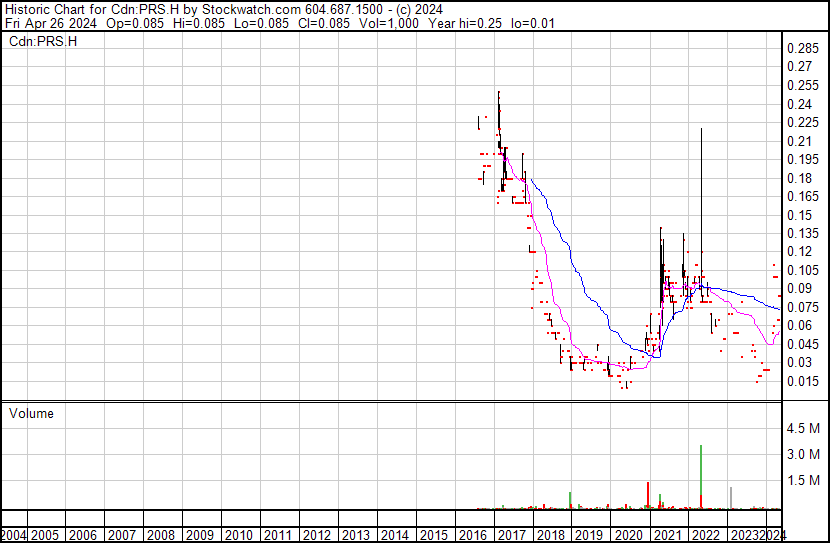Image resolution: width=830 pixels, height=543 pixels.
Task: Click the 2014 year label
Action: (395, 535)
